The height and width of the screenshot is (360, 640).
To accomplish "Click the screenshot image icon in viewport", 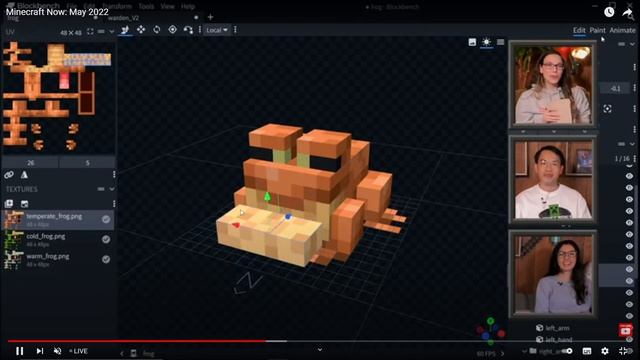I will pos(472,42).
